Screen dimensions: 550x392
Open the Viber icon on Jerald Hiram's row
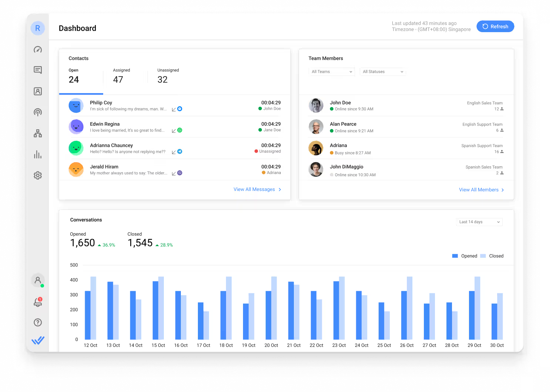180,173
